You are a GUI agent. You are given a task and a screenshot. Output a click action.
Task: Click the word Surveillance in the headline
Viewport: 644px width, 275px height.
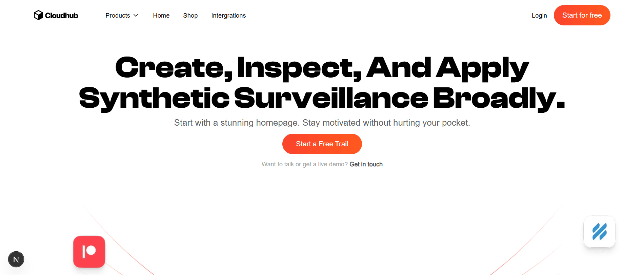[x=331, y=98]
